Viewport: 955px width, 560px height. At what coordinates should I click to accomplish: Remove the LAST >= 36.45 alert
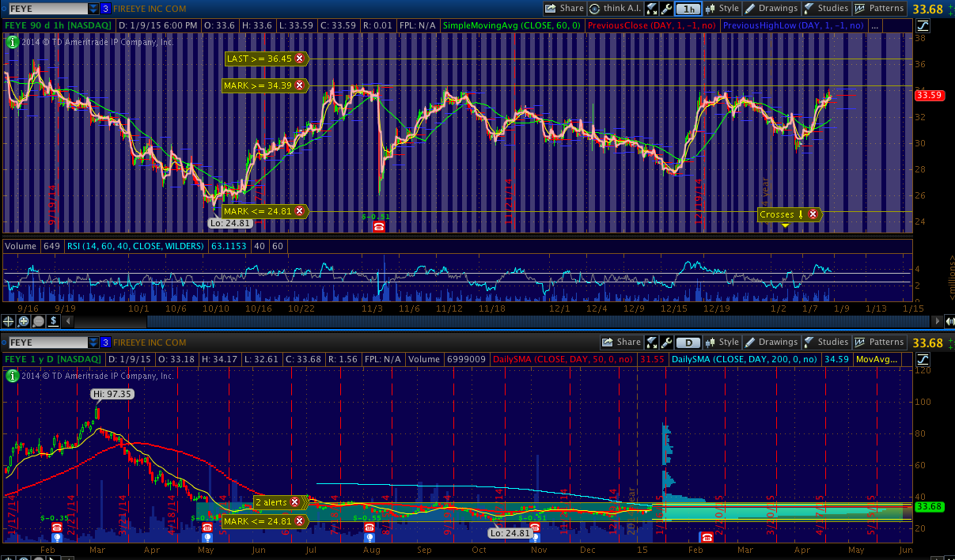tap(299, 59)
